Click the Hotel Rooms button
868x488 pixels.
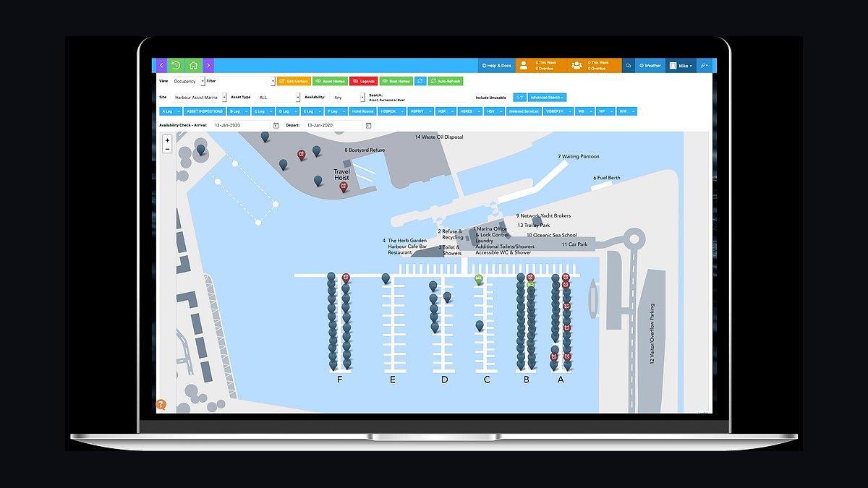click(362, 111)
